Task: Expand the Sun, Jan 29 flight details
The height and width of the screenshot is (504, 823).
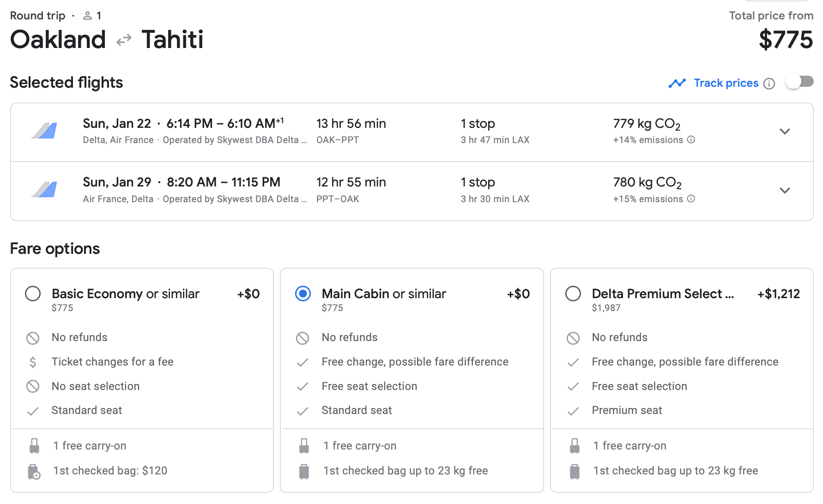Action: click(x=785, y=191)
